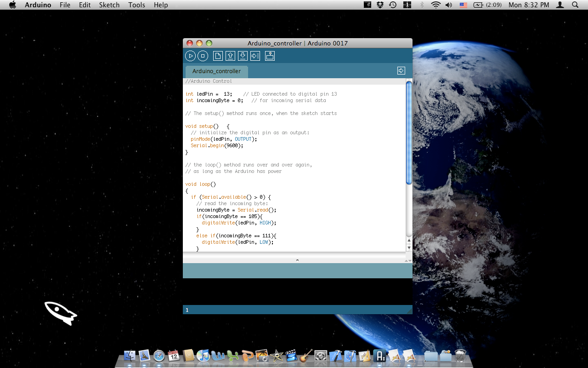The image size is (588, 368).
Task: Open the Edit menu
Action: point(85,5)
